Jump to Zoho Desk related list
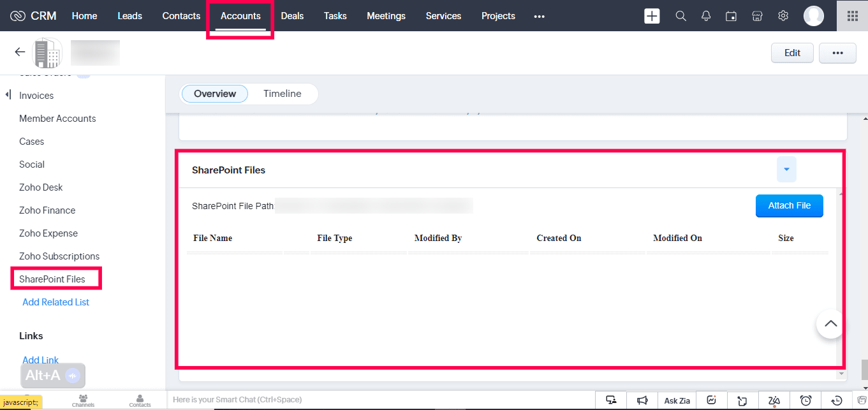The width and height of the screenshot is (868, 410). 41,187
